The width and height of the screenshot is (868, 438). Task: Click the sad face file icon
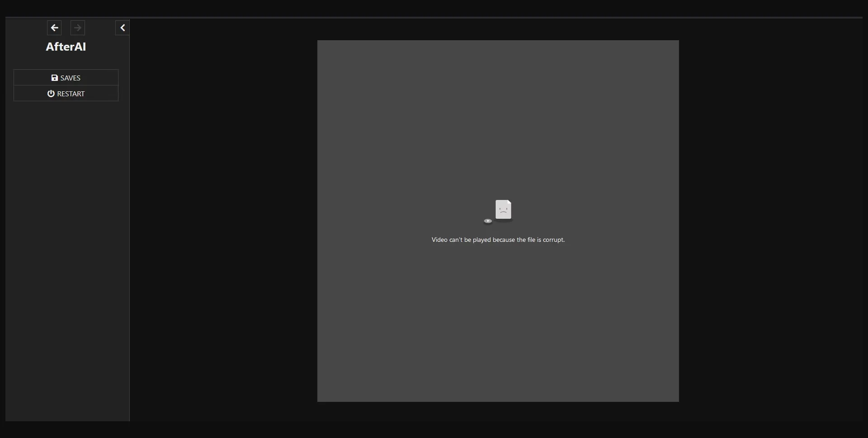[x=503, y=209]
